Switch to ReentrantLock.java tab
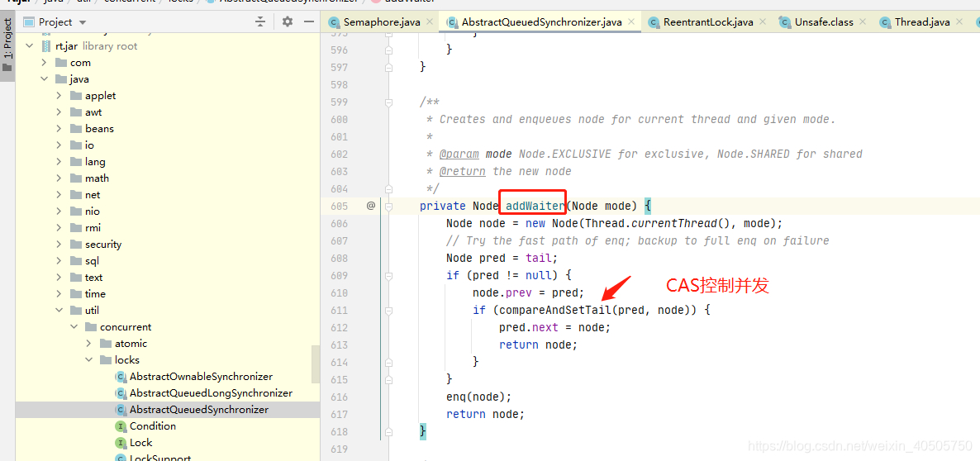 pos(708,21)
